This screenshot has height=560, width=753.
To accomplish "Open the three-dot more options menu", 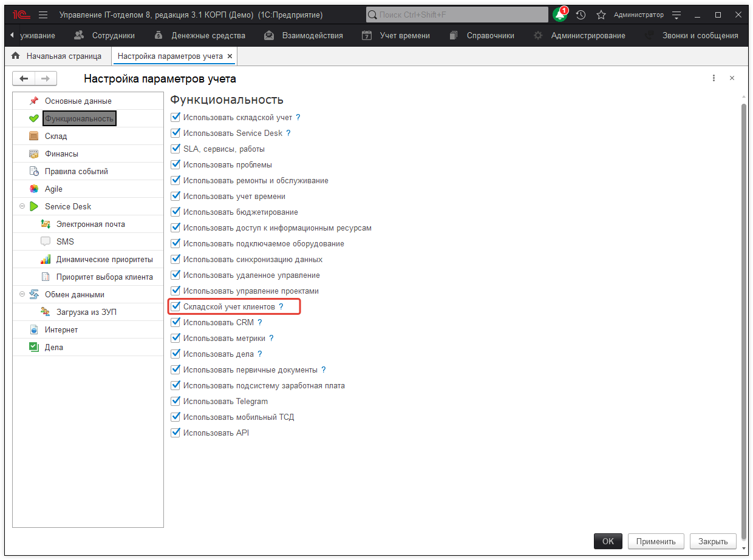I will (x=714, y=78).
